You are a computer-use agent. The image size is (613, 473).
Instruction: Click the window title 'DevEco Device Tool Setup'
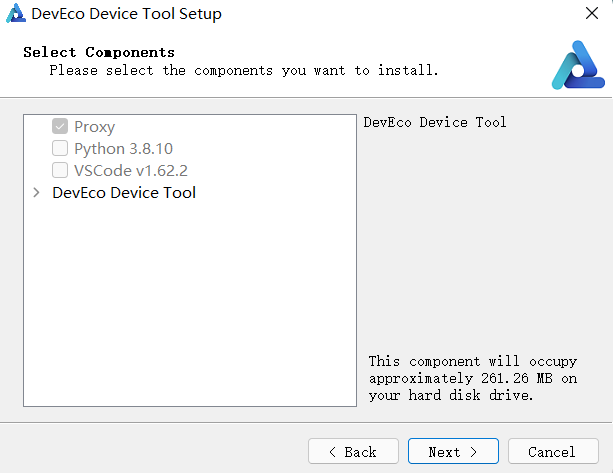click(x=126, y=14)
